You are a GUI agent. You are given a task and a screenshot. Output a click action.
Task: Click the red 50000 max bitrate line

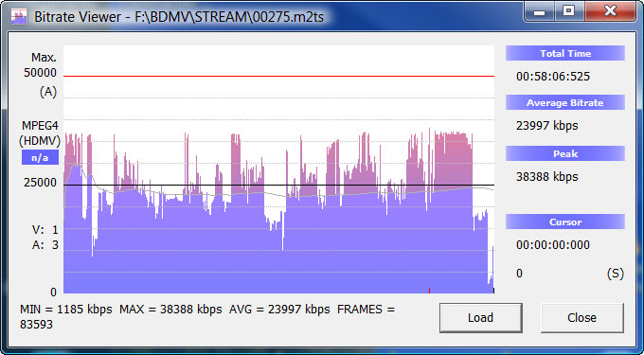pyautogui.click(x=278, y=76)
